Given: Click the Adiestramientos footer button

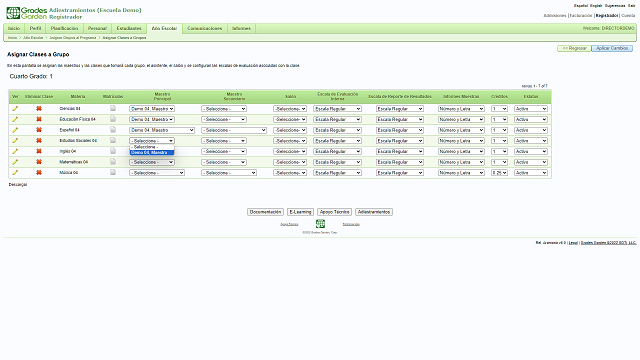Looking at the screenshot, I should pyautogui.click(x=374, y=212).
